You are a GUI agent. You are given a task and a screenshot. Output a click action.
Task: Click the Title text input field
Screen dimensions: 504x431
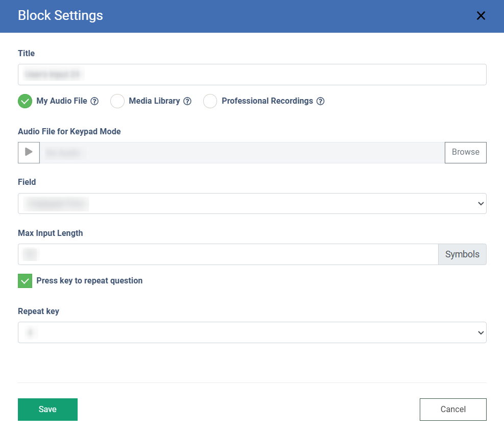[252, 75]
